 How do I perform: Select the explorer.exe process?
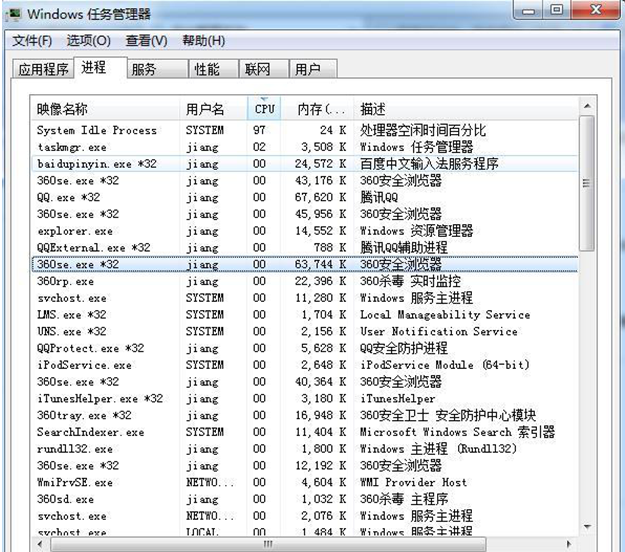click(x=305, y=231)
